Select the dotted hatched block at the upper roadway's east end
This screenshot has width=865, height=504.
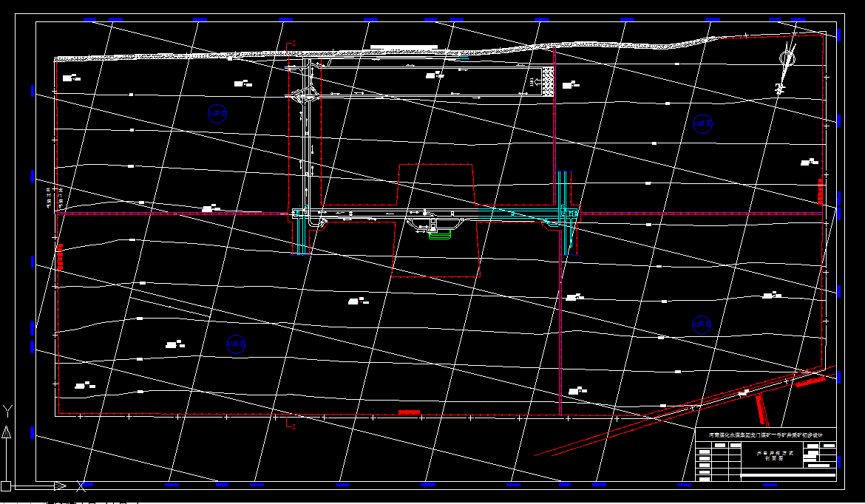(x=549, y=82)
